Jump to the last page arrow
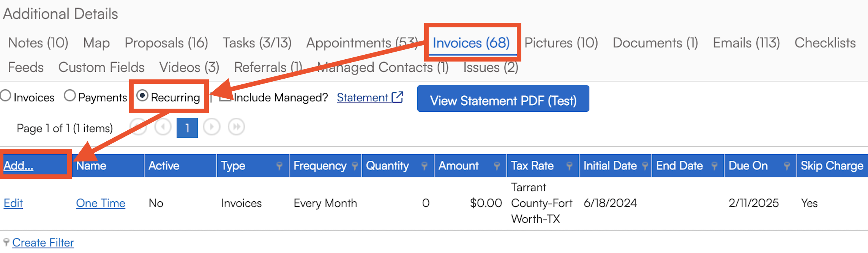868x253 pixels. 236,127
